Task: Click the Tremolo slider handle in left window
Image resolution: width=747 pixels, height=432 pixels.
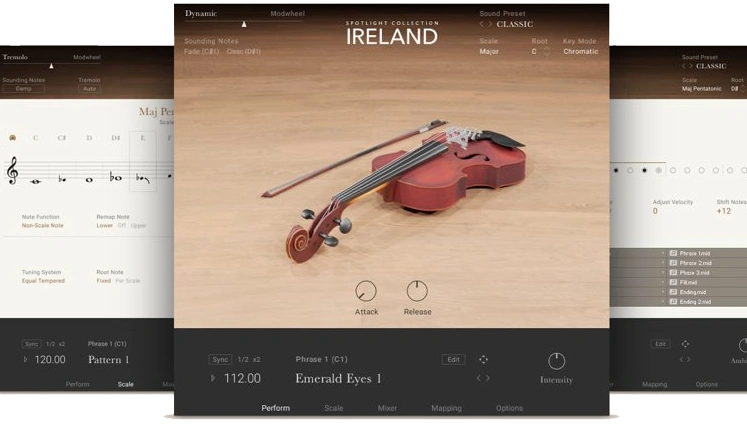Action: (x=51, y=66)
